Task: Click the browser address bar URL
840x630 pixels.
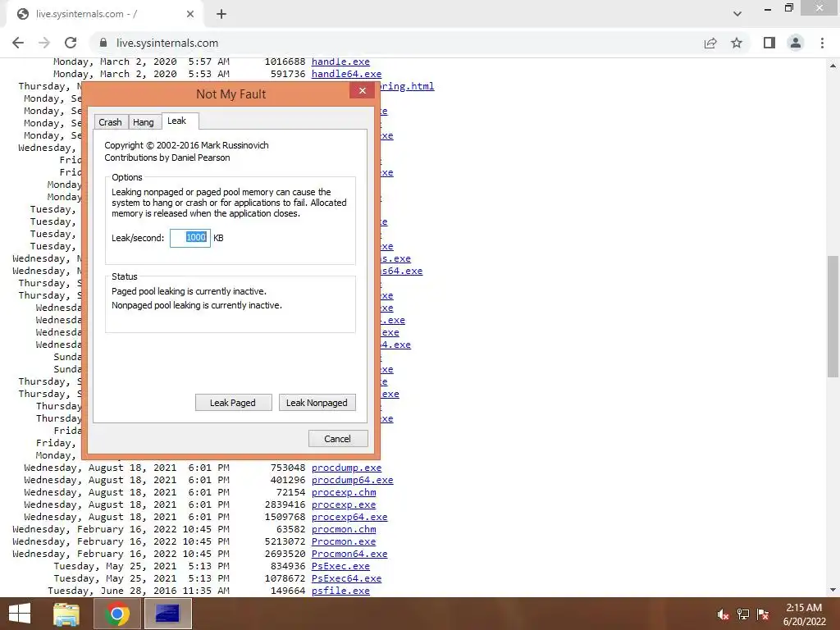Action: pyautogui.click(x=167, y=43)
